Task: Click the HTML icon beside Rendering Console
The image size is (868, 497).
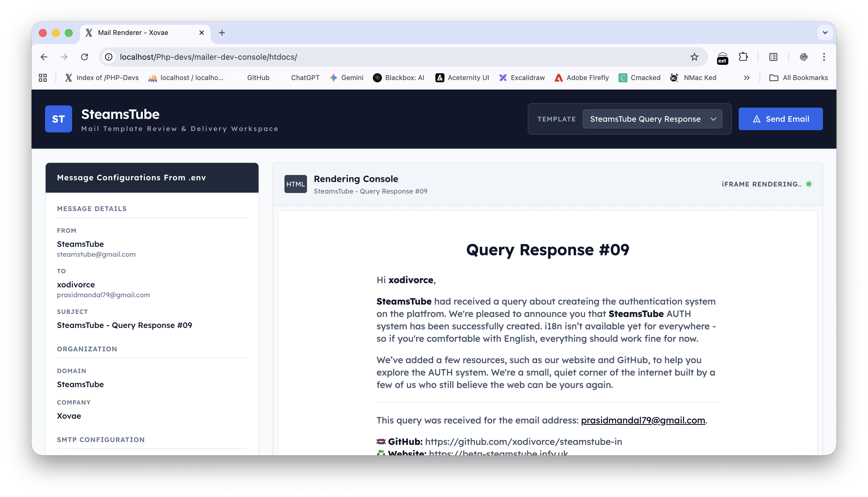Action: coord(295,184)
